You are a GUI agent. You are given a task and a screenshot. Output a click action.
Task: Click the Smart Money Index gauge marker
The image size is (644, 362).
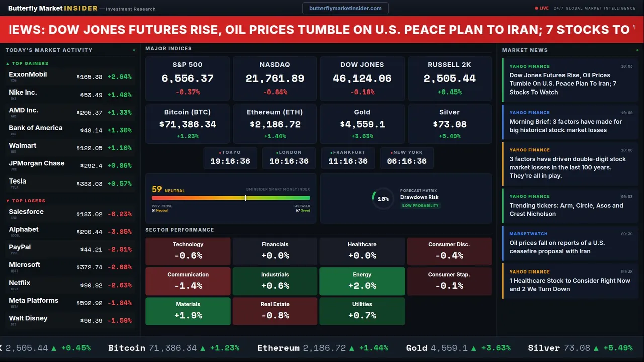245,198
